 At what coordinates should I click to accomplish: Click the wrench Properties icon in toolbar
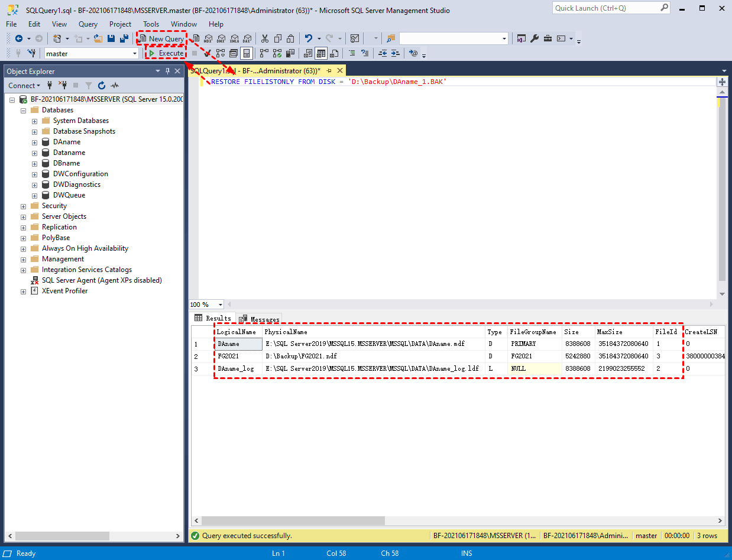535,38
